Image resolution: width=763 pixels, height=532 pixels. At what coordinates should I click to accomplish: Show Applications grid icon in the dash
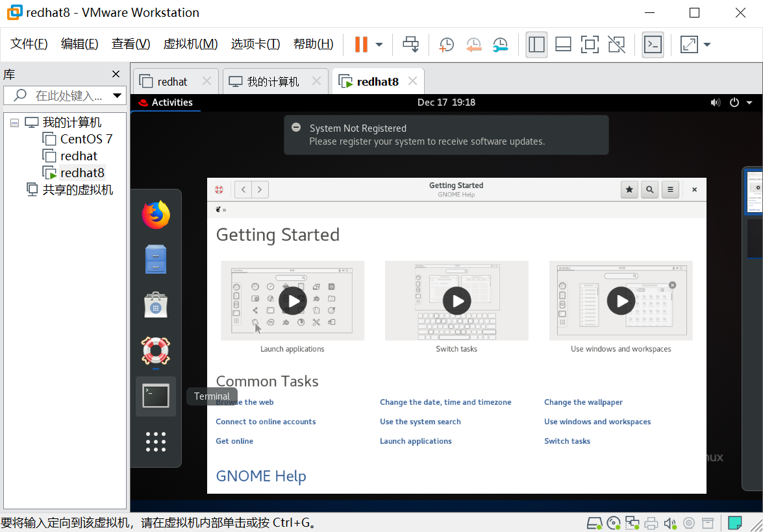[156, 442]
